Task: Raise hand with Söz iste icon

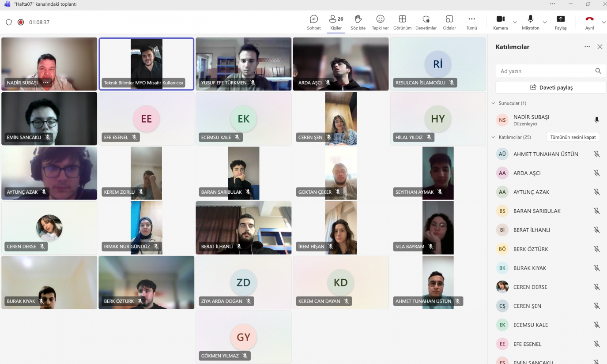Action: (358, 19)
